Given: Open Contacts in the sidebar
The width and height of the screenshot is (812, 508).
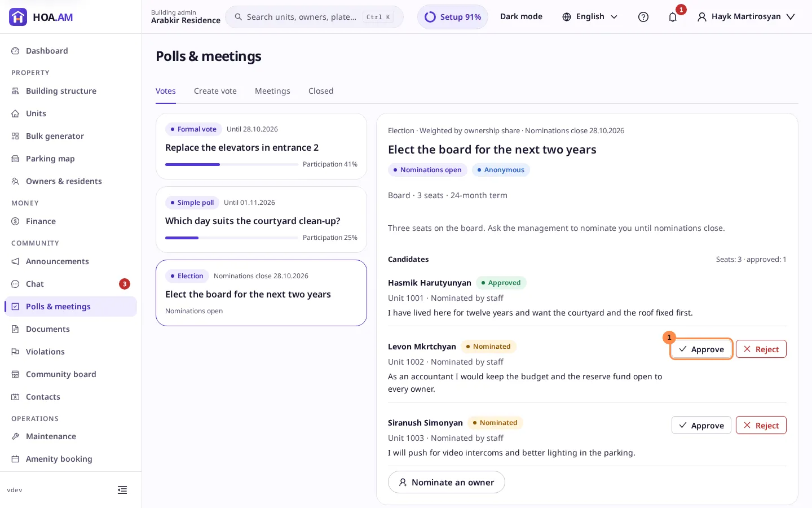Looking at the screenshot, I should [70, 397].
